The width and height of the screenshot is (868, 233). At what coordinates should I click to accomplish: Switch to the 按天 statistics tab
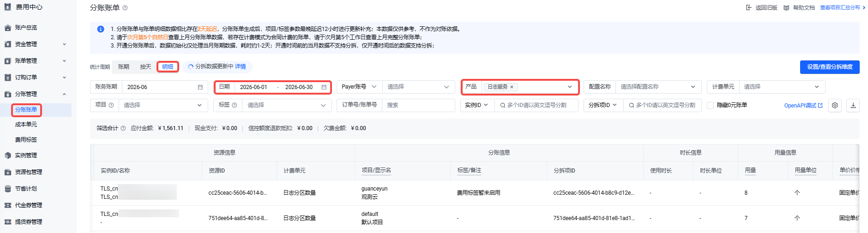146,67
